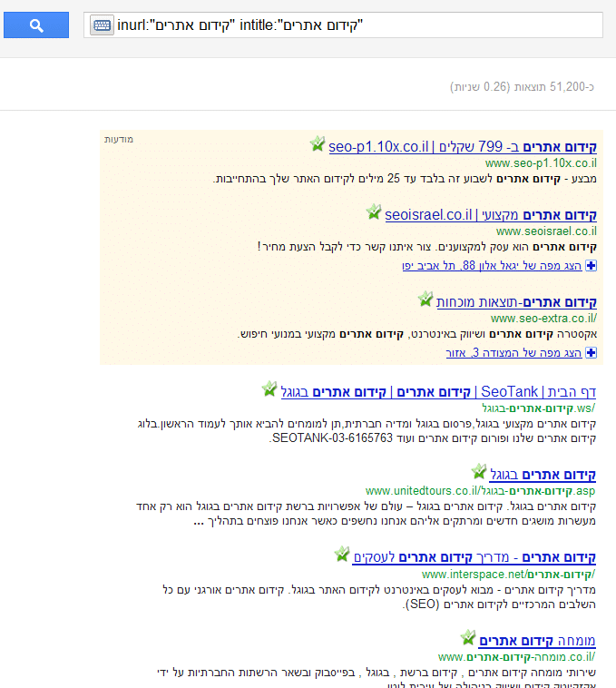Click star icon beside תוצאות מוכחות ad title
616x688 pixels.
tap(425, 300)
